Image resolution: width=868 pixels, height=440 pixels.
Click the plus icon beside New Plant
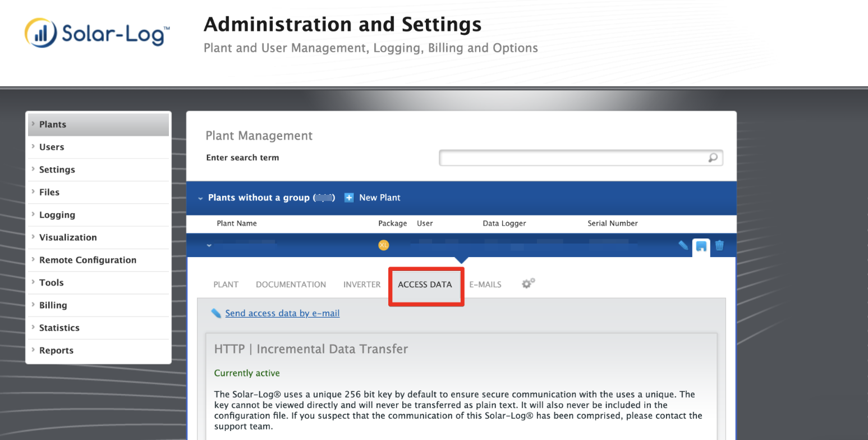[349, 198]
